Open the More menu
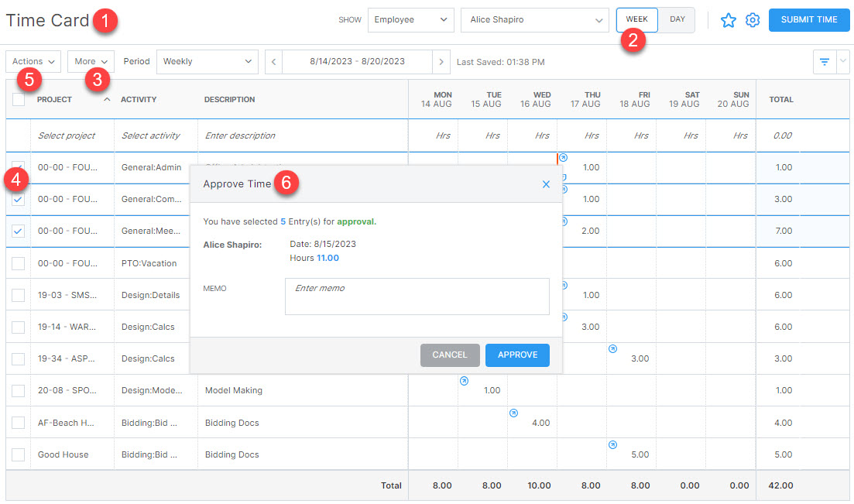 pos(91,61)
